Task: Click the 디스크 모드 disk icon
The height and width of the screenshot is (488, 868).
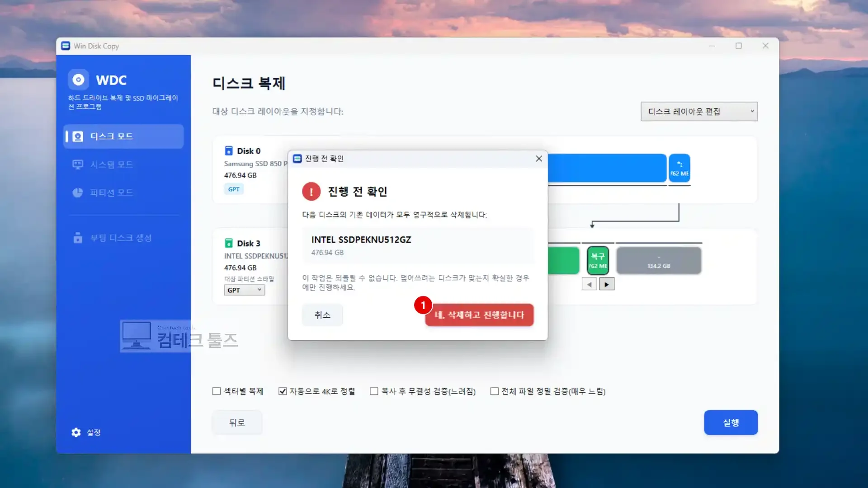Action: coord(78,136)
